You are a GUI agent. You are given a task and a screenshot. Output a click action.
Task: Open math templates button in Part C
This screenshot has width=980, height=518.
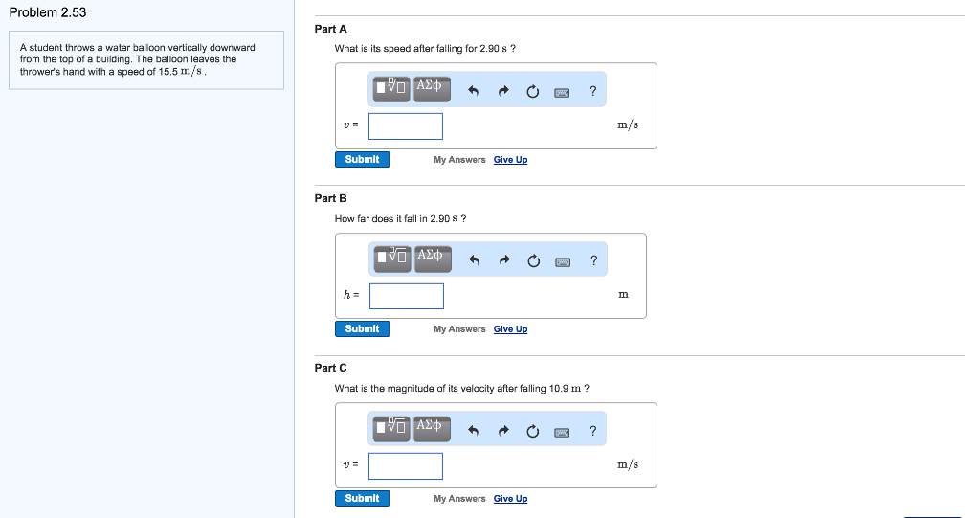point(391,427)
